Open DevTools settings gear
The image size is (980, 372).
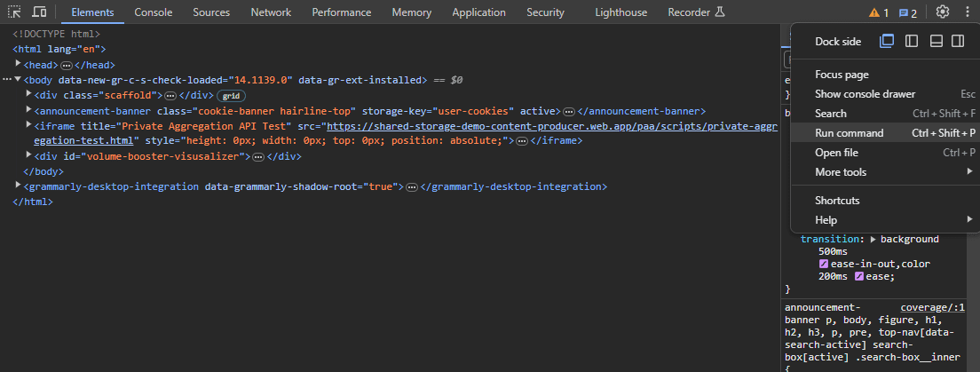point(943,12)
